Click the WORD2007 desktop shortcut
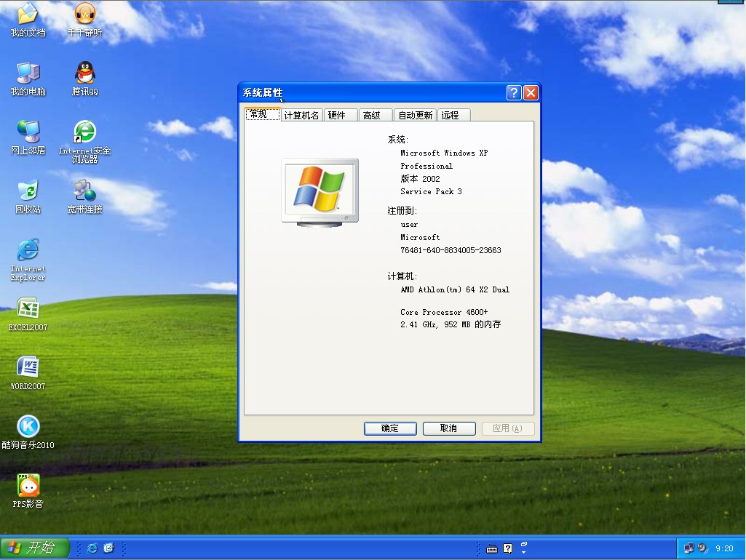The image size is (746, 560). pos(28,368)
